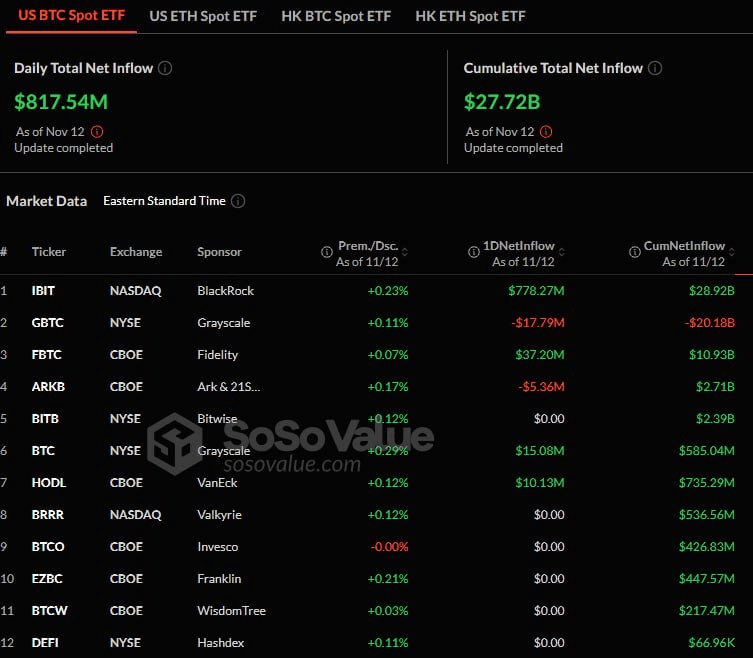Sort by 1DNetInflow using sort arrows

[561, 252]
